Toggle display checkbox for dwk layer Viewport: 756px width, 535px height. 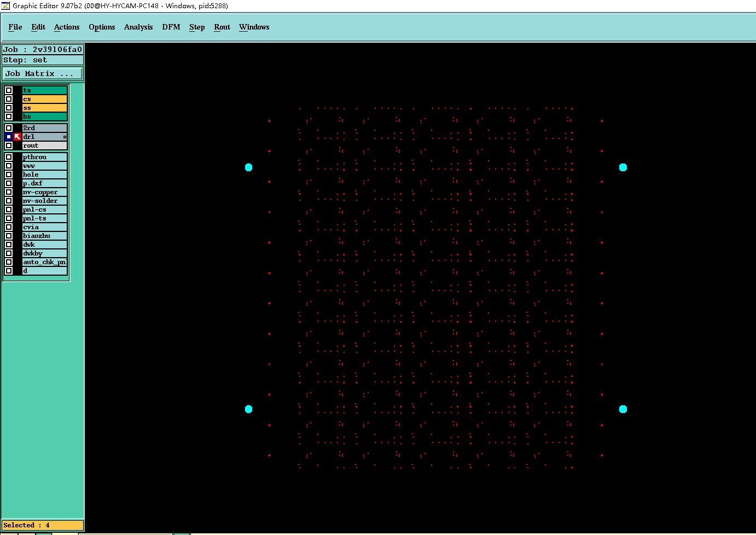tap(9, 245)
